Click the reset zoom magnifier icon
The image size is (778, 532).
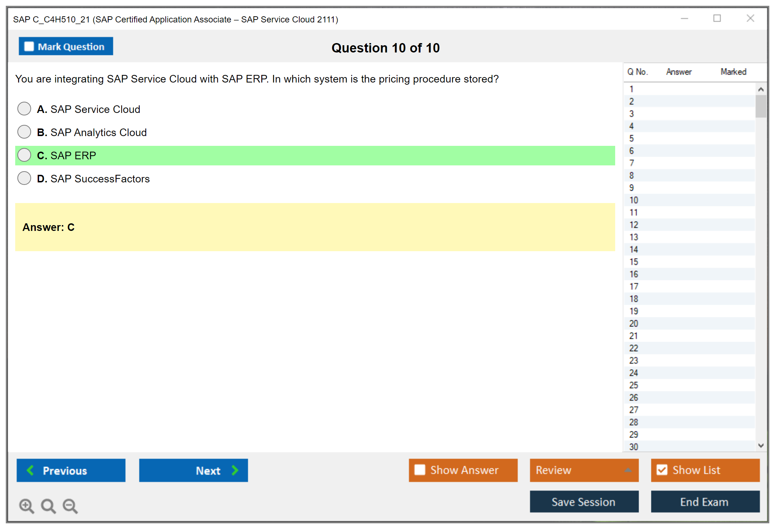(48, 506)
